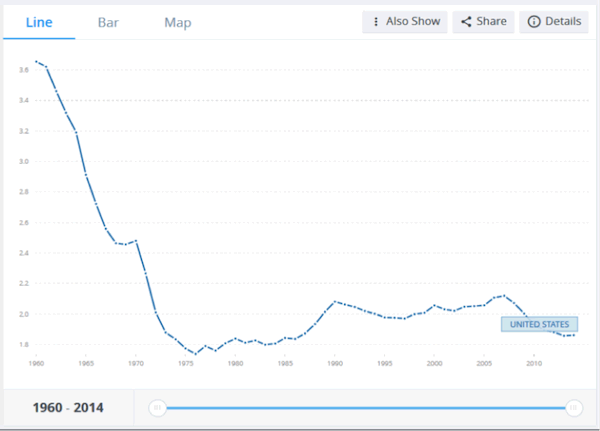Viewport: 600px width, 431px height.
Task: Click the data point peak near 2007
Action: 505,295
